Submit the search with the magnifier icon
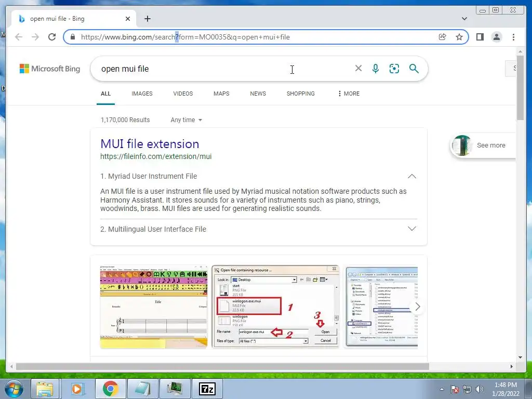532x399 pixels. pos(414,69)
